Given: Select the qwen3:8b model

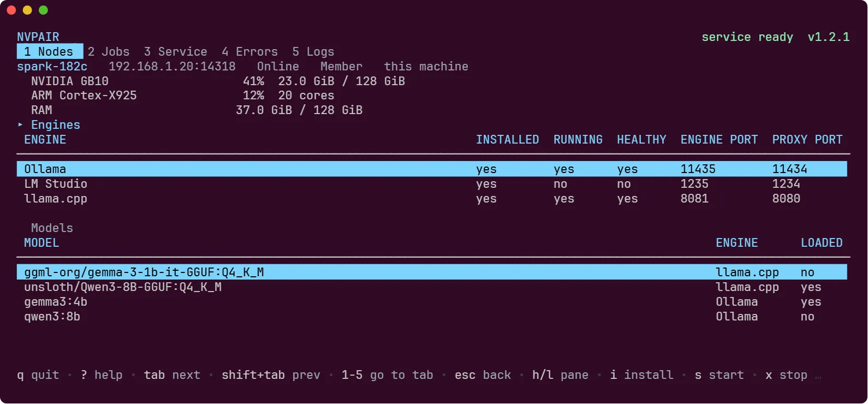Looking at the screenshot, I should point(432,316).
